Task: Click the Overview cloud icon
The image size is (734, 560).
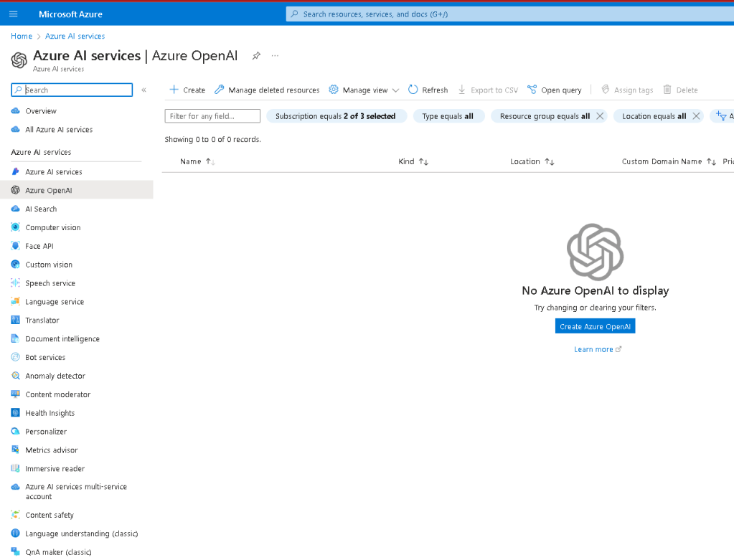Action: 16,111
